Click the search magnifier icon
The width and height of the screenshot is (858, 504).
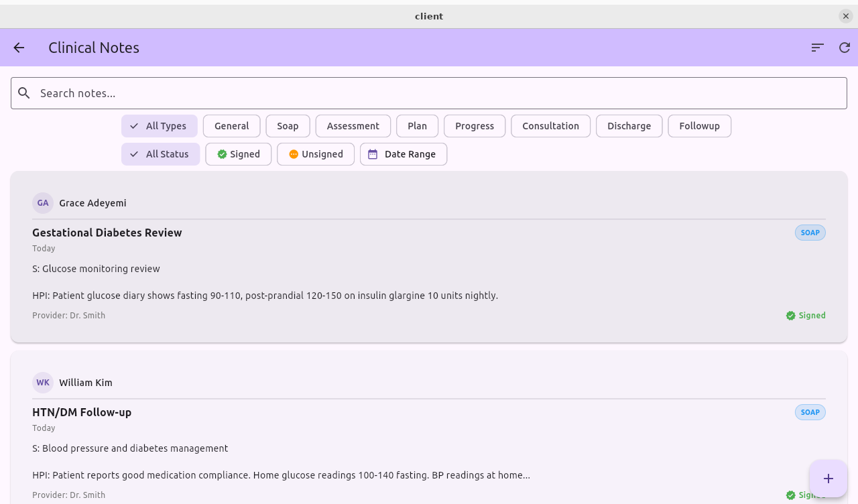click(x=24, y=93)
